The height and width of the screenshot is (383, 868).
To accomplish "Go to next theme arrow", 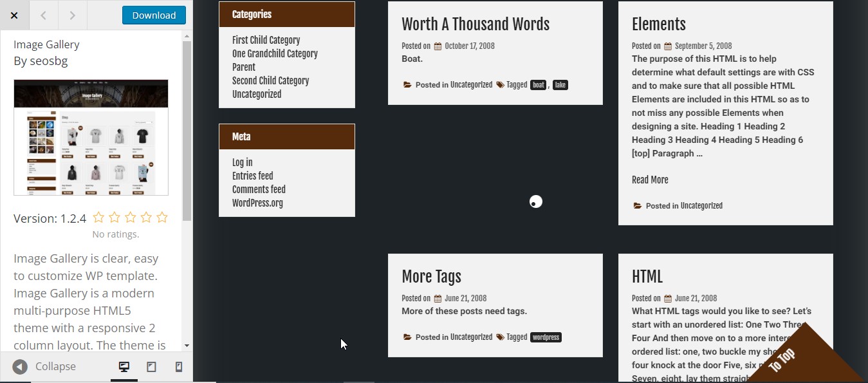I will click(x=72, y=15).
